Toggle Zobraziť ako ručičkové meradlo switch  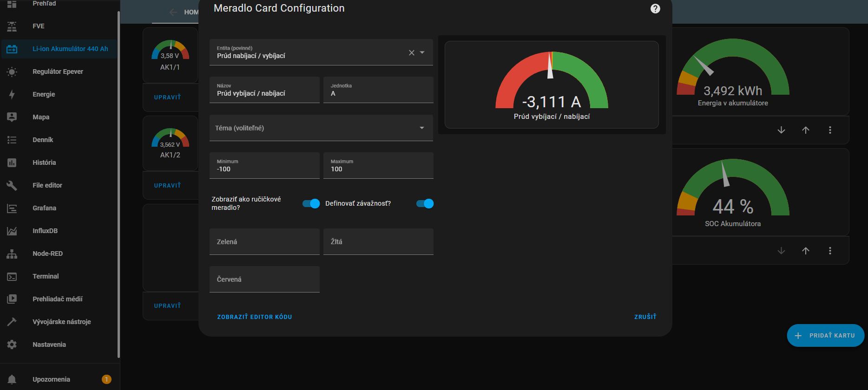coord(311,203)
